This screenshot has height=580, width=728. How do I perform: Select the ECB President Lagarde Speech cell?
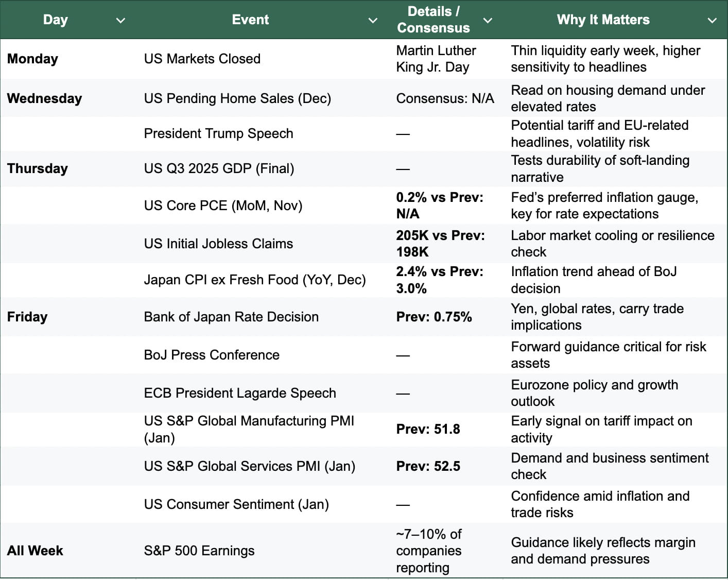[240, 393]
